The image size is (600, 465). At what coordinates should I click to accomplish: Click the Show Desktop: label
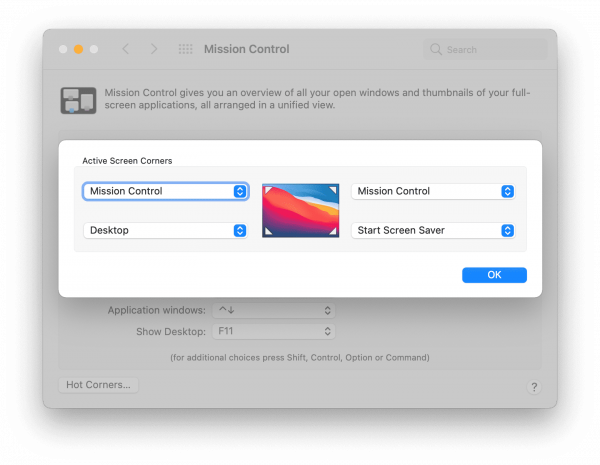(171, 331)
